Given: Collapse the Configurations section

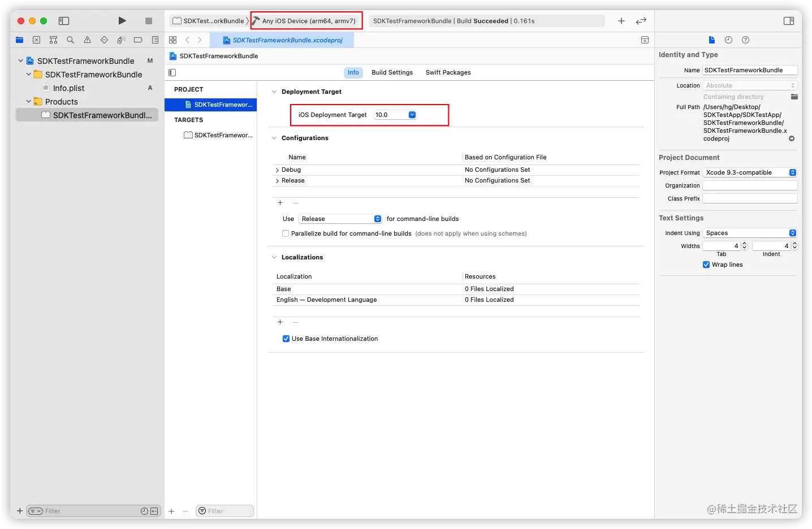Looking at the screenshot, I should (274, 138).
